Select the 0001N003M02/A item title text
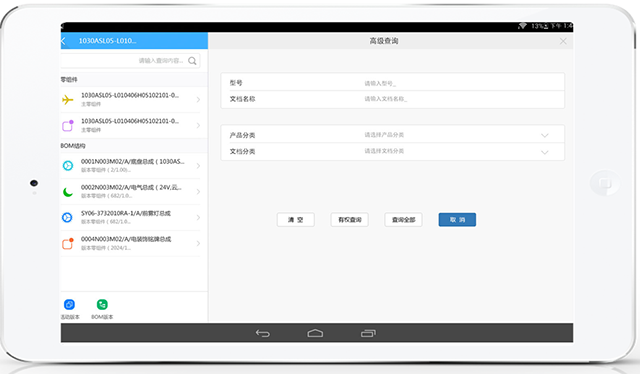Image resolution: width=640 pixels, height=374 pixels. point(132,162)
